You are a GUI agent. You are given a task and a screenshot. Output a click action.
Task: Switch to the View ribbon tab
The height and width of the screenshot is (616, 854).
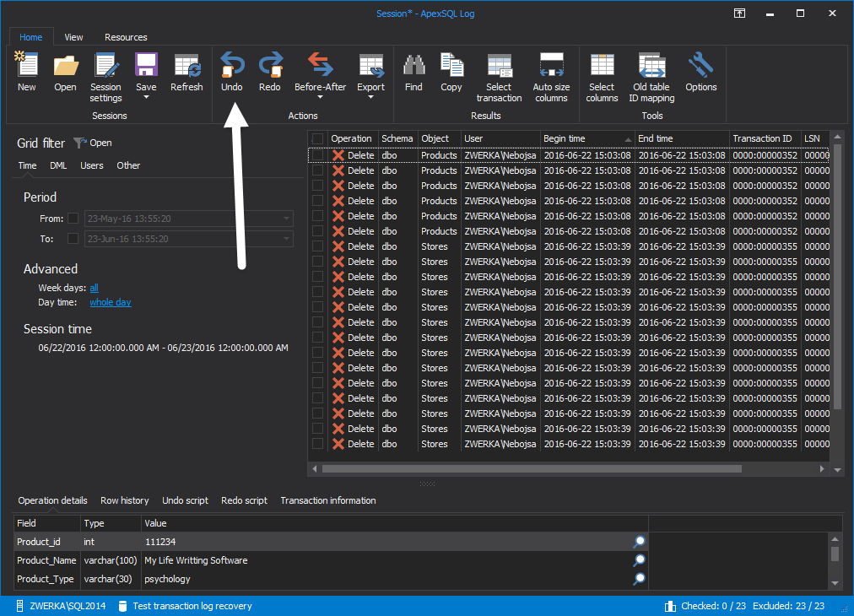coord(73,37)
